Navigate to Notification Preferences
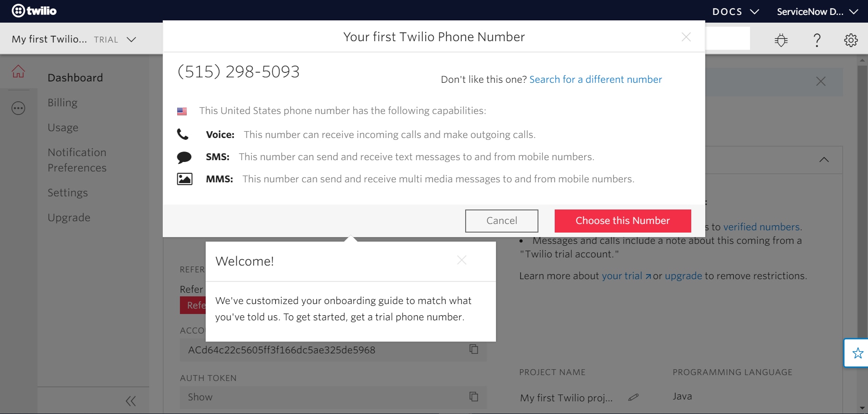868x414 pixels. tap(77, 160)
